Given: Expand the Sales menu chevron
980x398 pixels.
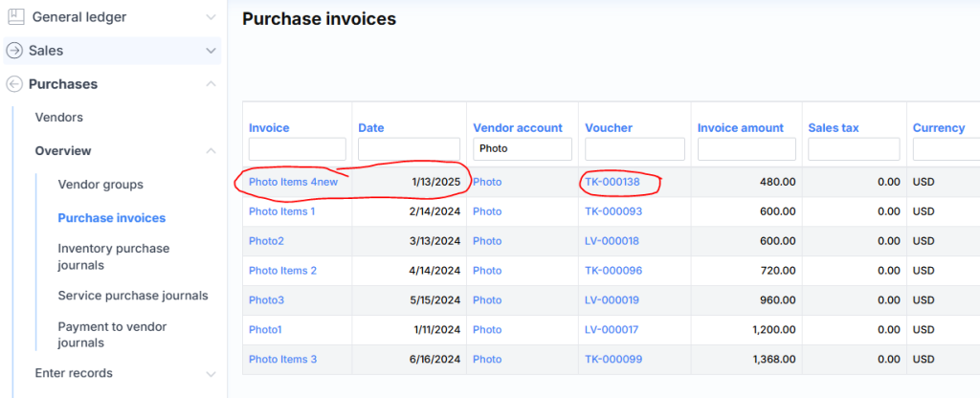Looking at the screenshot, I should coord(211,51).
